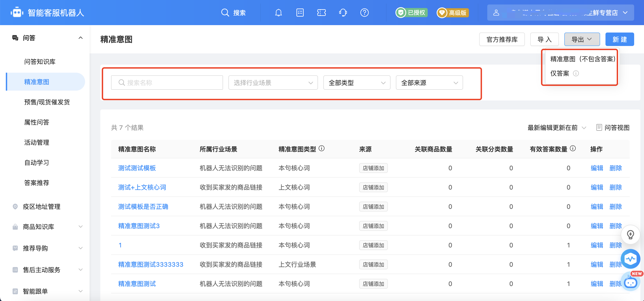Expand 智能跟单 sidebar section
644x301 pixels.
pyautogui.click(x=47, y=291)
